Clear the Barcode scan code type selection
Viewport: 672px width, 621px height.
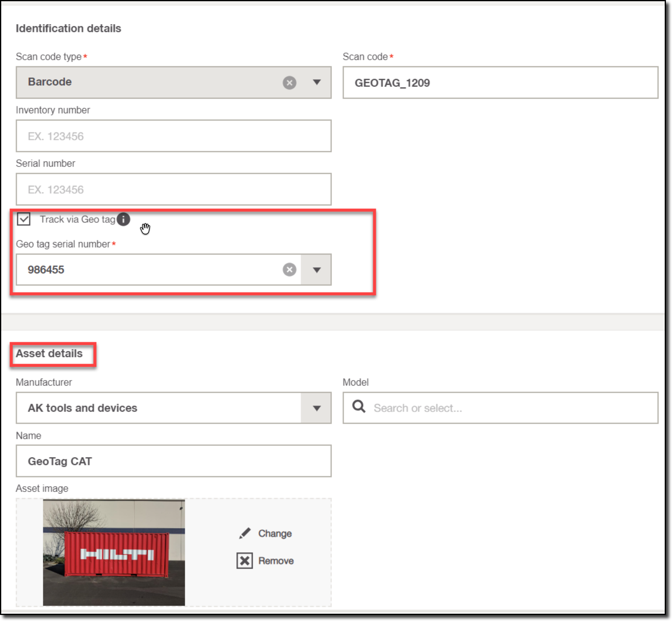click(289, 82)
